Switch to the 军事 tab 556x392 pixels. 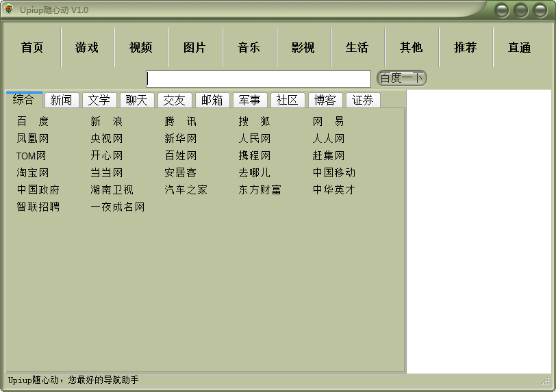point(250,100)
